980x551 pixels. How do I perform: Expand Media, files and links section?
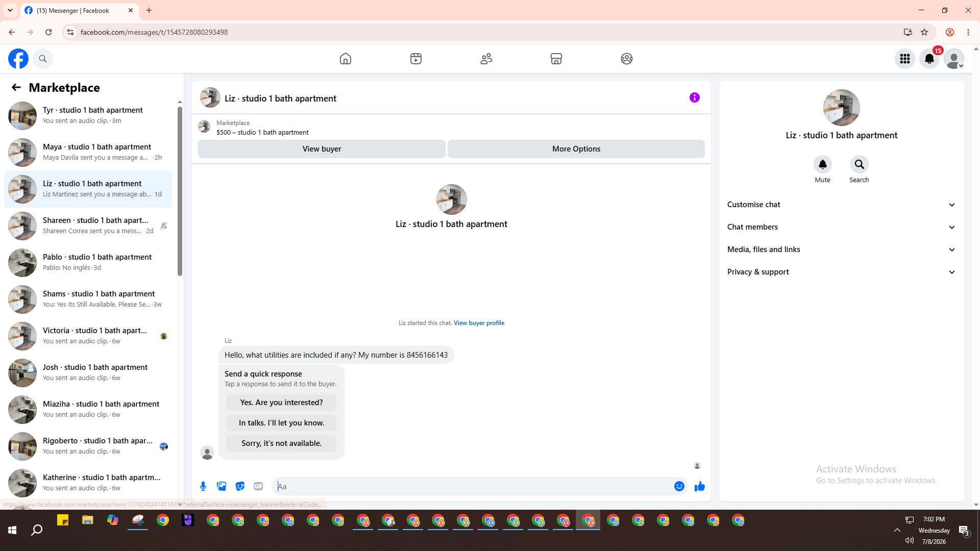[842, 249]
